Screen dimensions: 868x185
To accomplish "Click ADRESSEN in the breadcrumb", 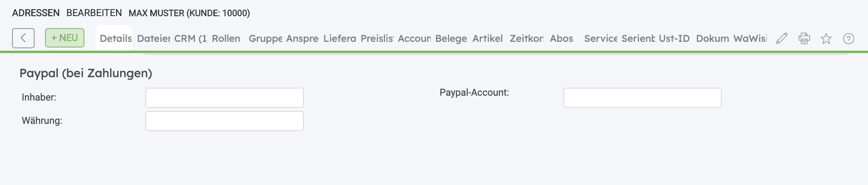I will click(x=36, y=13).
